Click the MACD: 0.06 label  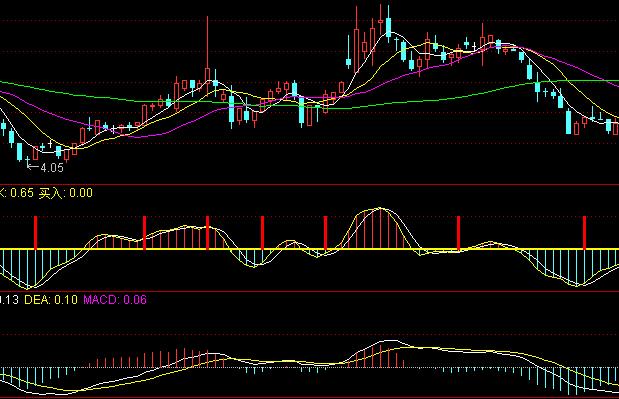point(115,300)
